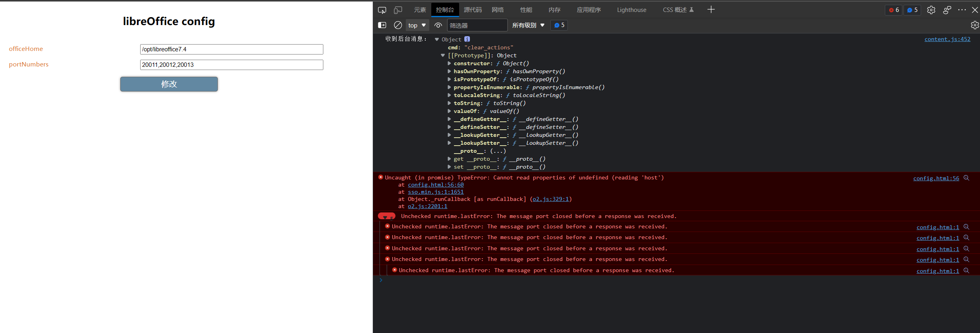Click the officeHome input field
Screen dimensions: 980x333
click(231, 49)
